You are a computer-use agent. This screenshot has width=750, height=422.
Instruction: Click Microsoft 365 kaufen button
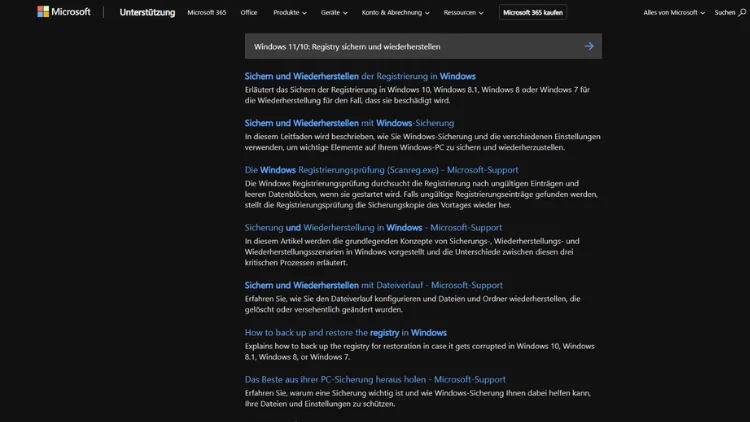pyautogui.click(x=533, y=12)
